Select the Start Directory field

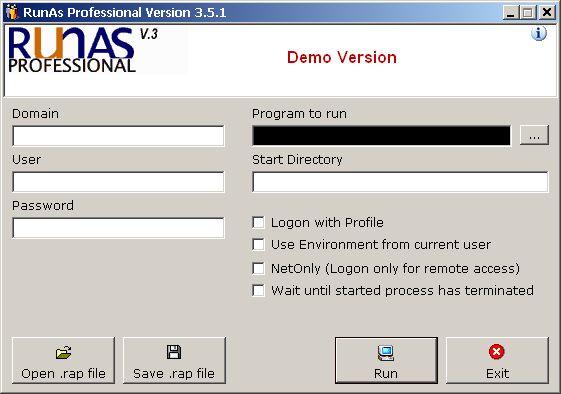coord(400,182)
